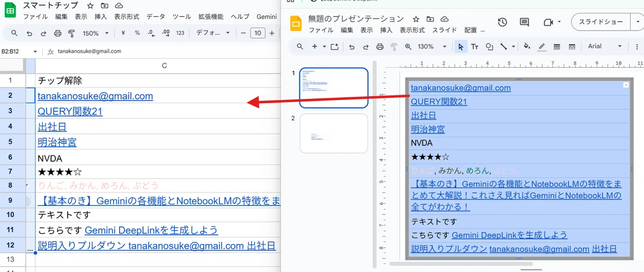Click the video call camera icon in Slides
Image resolution: width=644 pixels, height=272 pixels.
point(548,22)
